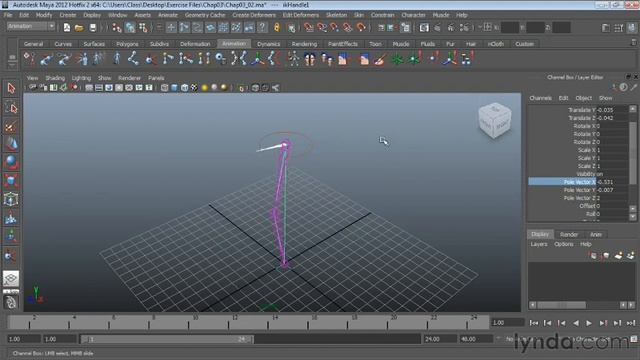Toggle smooth shade all in viewport toolbar
This screenshot has width=640, height=360.
coord(174,87)
